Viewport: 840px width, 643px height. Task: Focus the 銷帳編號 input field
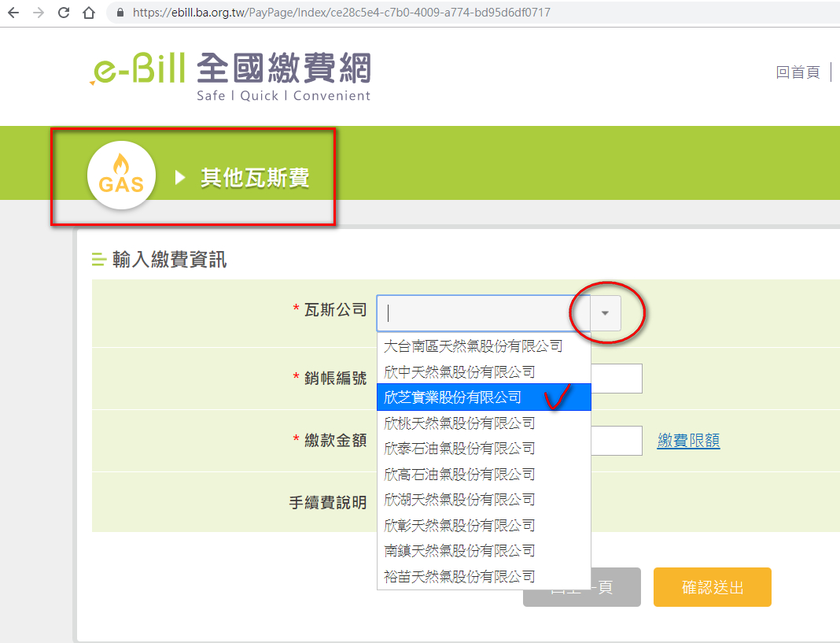617,379
